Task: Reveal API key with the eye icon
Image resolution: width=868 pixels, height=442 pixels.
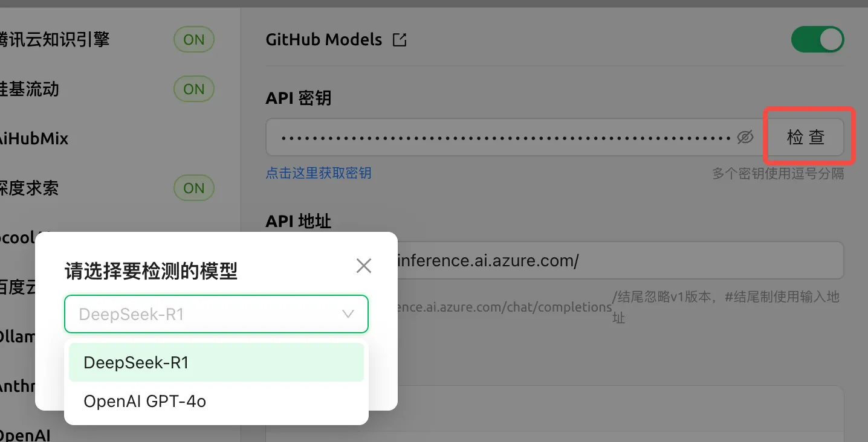Action: [x=745, y=138]
